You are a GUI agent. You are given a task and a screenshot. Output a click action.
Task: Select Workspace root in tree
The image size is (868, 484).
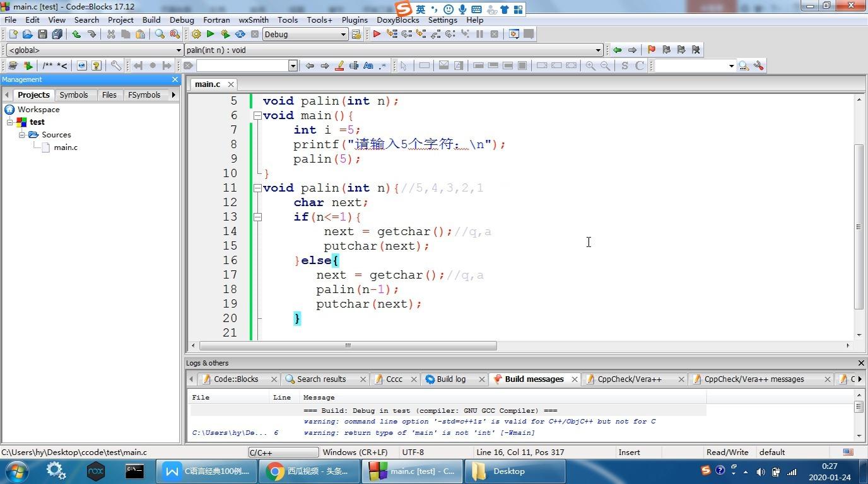tap(38, 110)
